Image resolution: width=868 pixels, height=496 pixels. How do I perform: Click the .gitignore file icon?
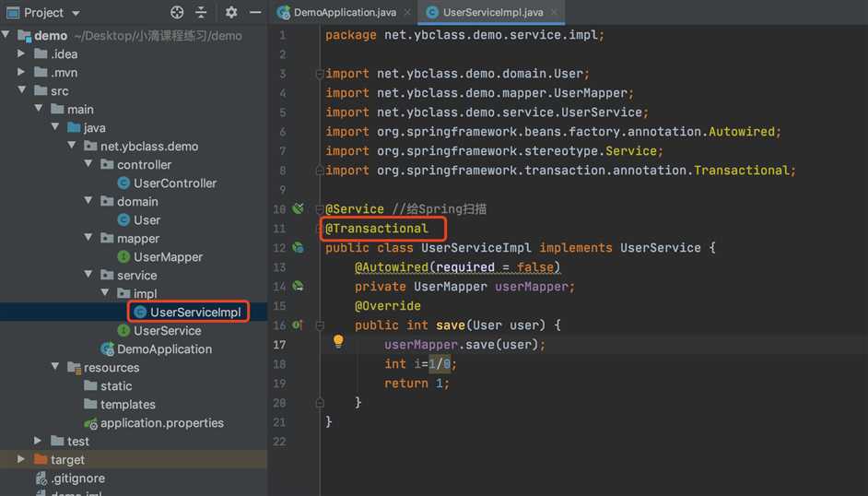(x=41, y=478)
